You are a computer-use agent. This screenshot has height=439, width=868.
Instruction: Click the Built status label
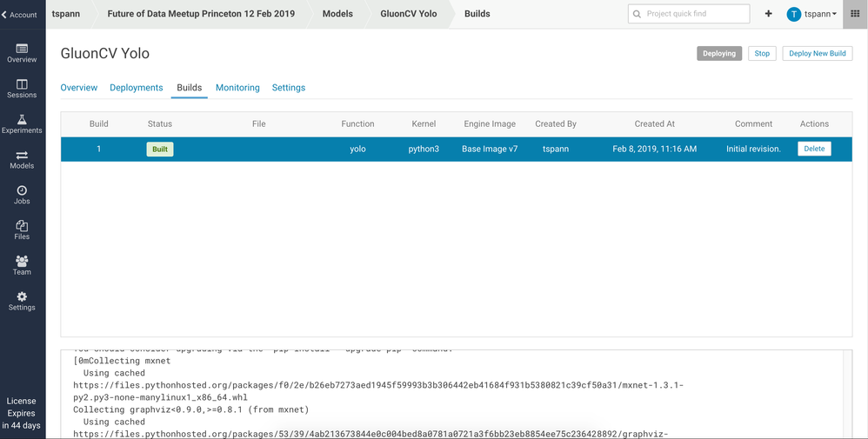pyautogui.click(x=160, y=150)
